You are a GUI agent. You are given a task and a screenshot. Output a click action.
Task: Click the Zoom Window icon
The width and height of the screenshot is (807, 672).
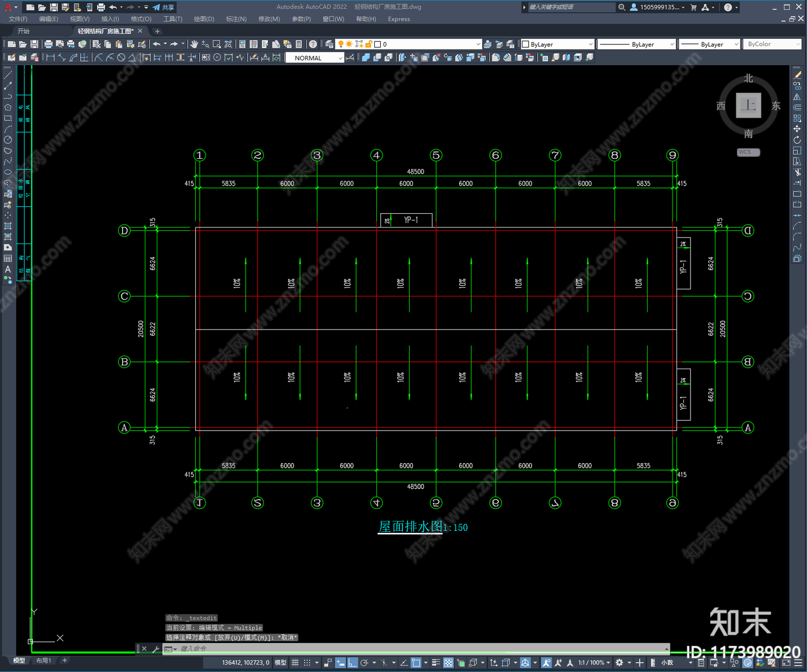[x=217, y=44]
